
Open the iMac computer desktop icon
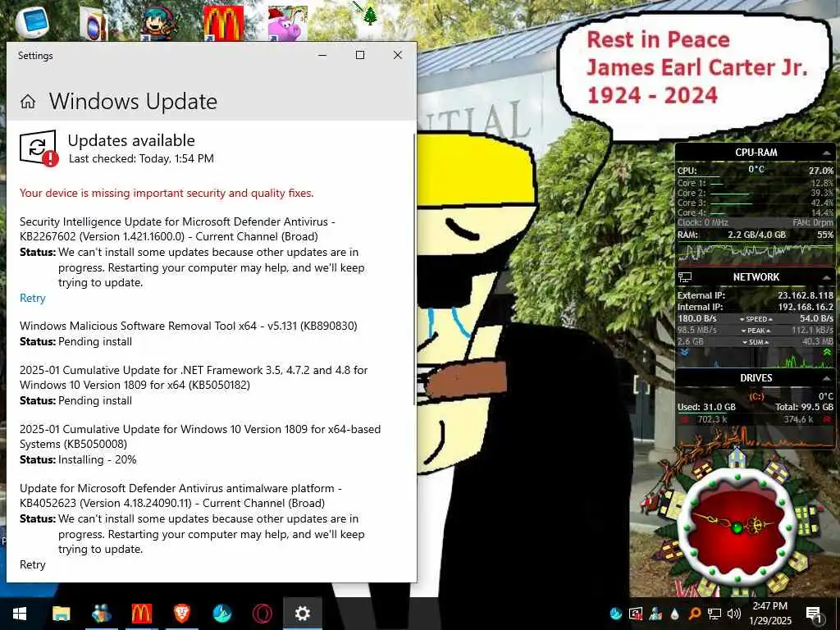click(x=32, y=22)
